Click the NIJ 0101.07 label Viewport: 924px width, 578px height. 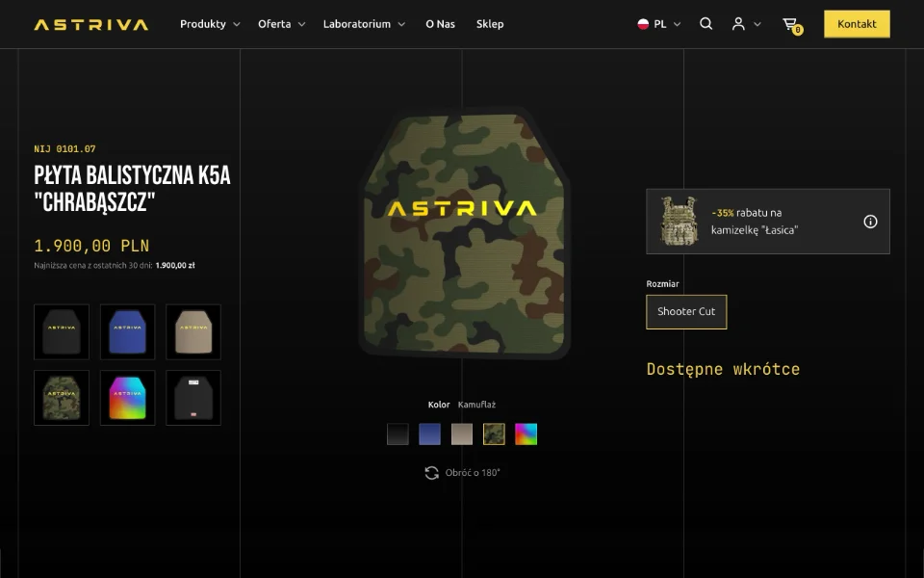coord(64,148)
